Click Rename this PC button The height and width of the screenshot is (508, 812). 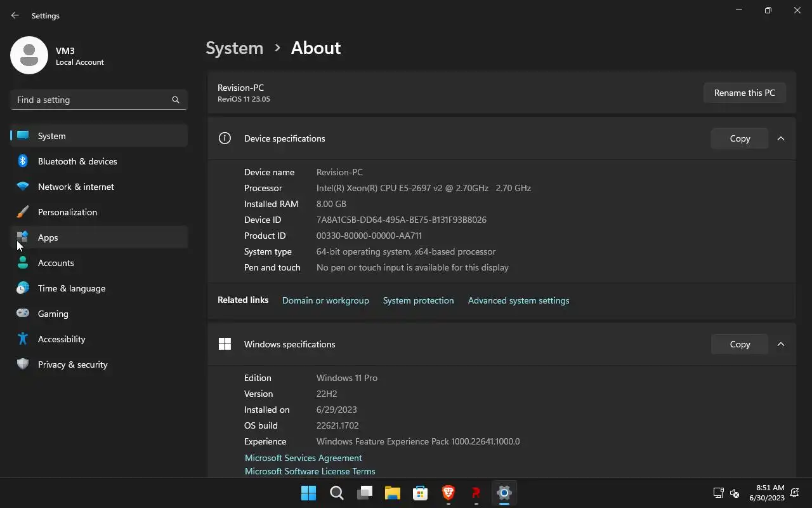(x=744, y=93)
